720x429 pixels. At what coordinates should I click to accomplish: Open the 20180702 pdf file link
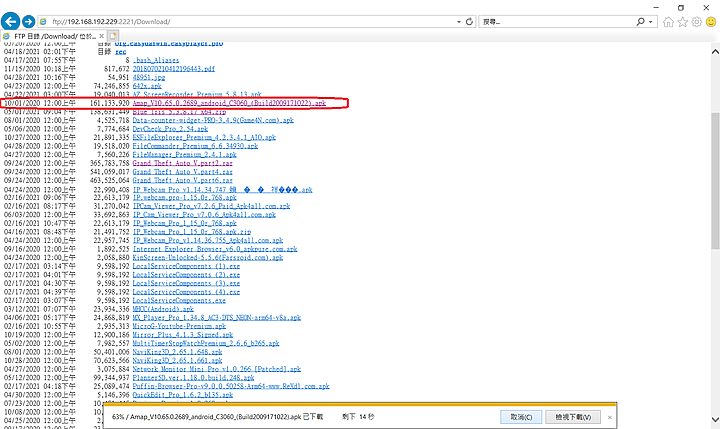[174, 69]
